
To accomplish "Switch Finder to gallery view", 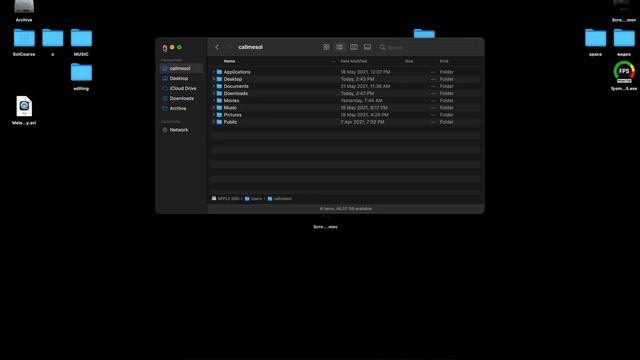I will coord(367,47).
